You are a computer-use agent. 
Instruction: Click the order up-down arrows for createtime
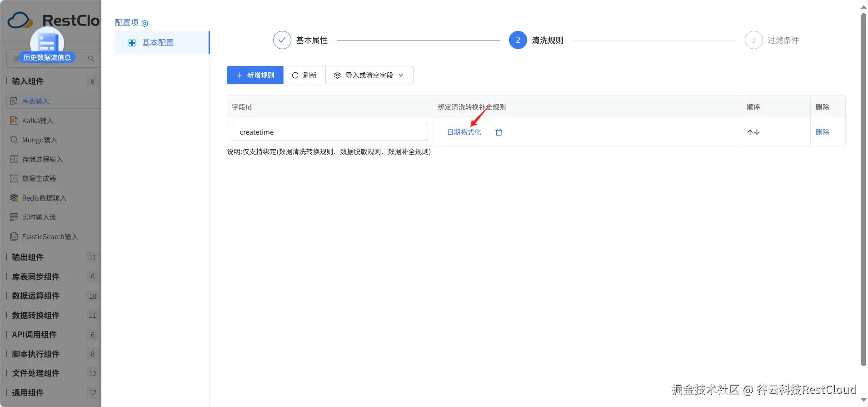pos(753,132)
